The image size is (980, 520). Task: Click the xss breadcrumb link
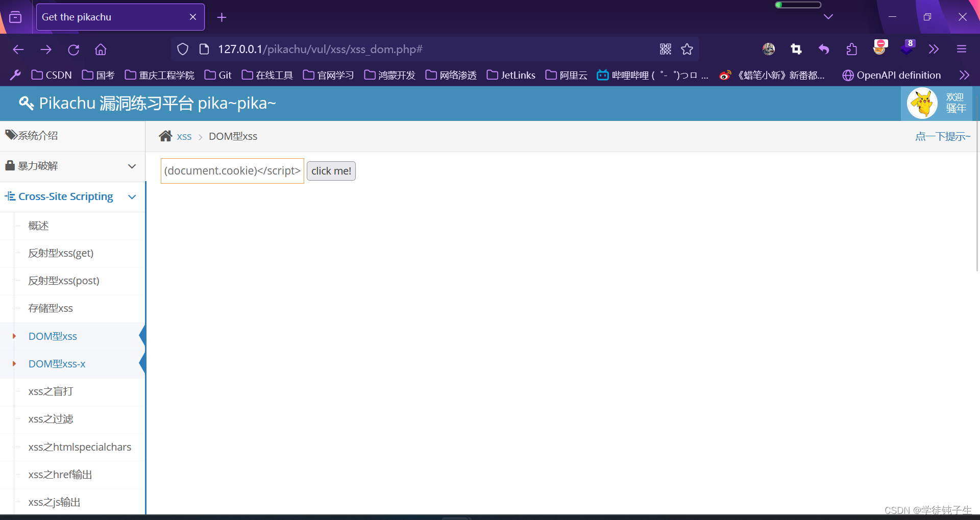(184, 137)
